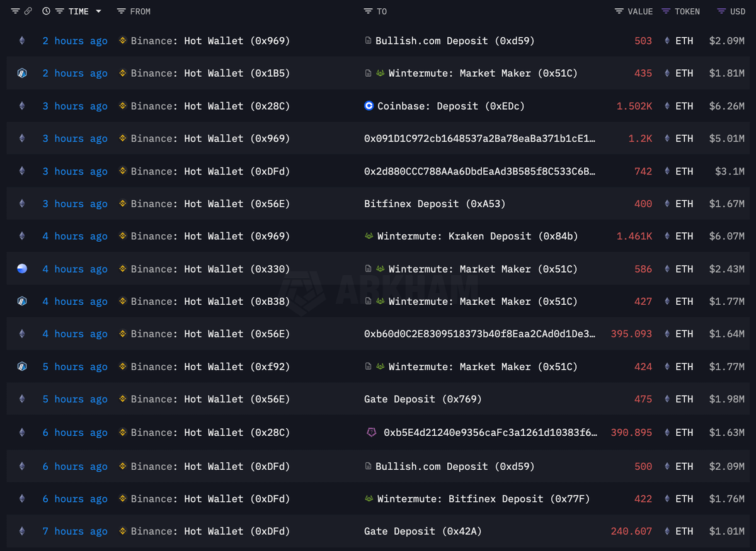The image size is (756, 551).
Task: Open Wintermute: Market Maker (0x51C) in the 586 ETH row
Action: pyautogui.click(x=483, y=269)
